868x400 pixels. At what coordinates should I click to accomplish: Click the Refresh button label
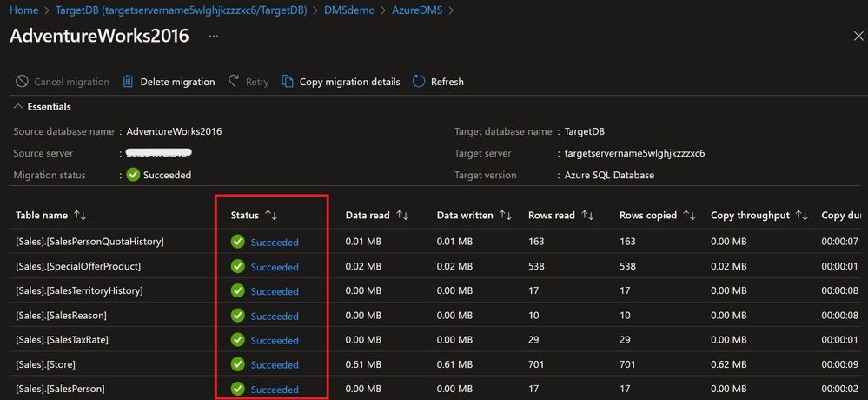(x=447, y=82)
